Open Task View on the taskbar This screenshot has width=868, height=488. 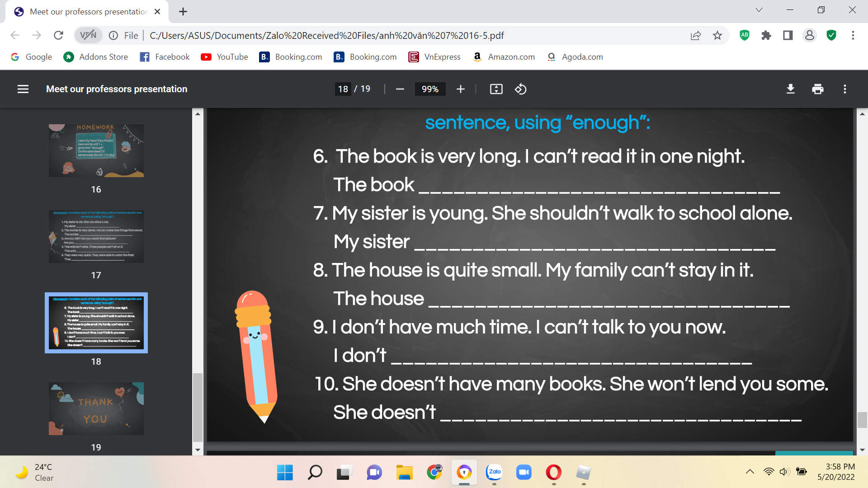(x=344, y=473)
